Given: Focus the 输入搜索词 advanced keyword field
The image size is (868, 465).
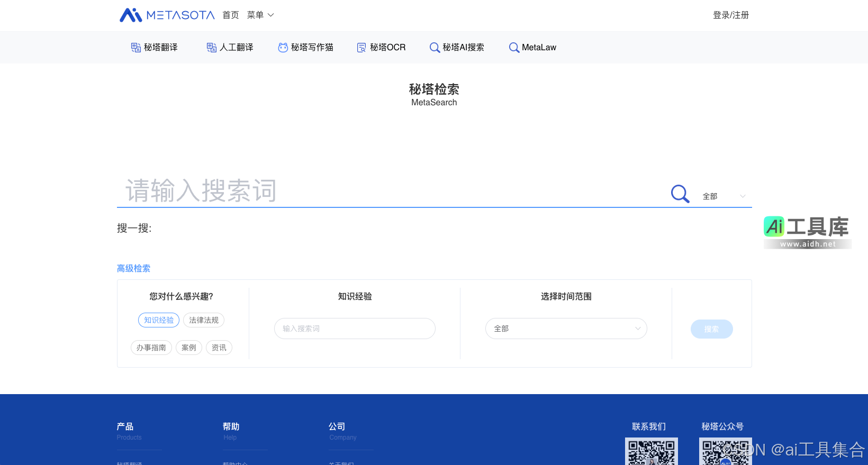Looking at the screenshot, I should pos(355,329).
